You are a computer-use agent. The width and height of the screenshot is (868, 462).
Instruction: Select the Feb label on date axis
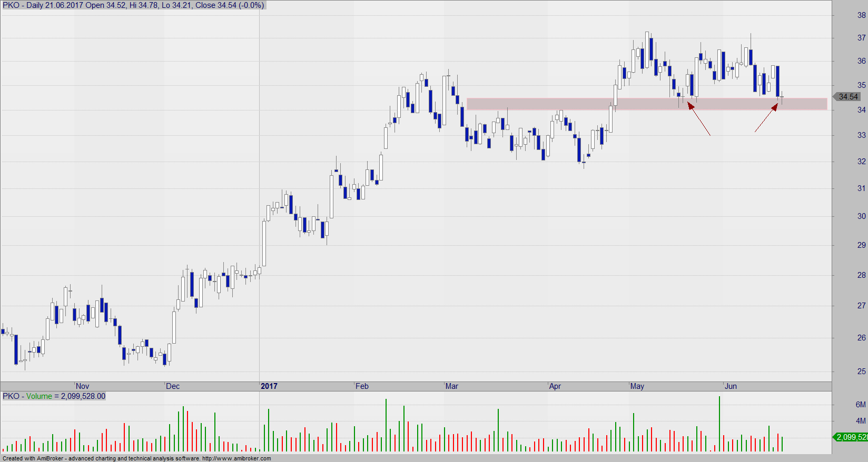coord(362,386)
